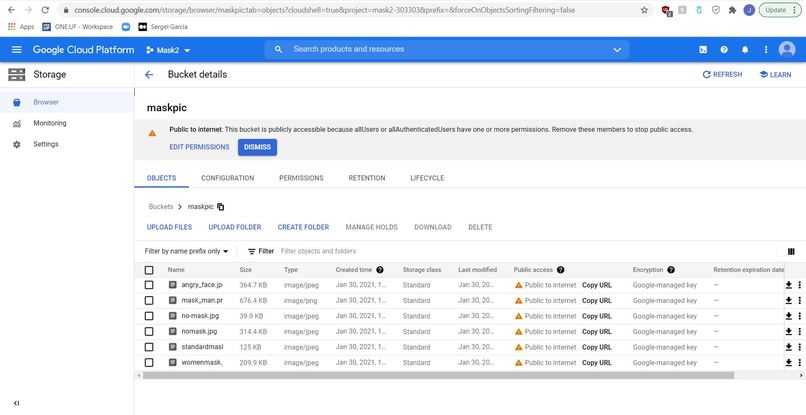Download womenmask file via arrow icon
This screenshot has width=806, height=415.
point(789,363)
